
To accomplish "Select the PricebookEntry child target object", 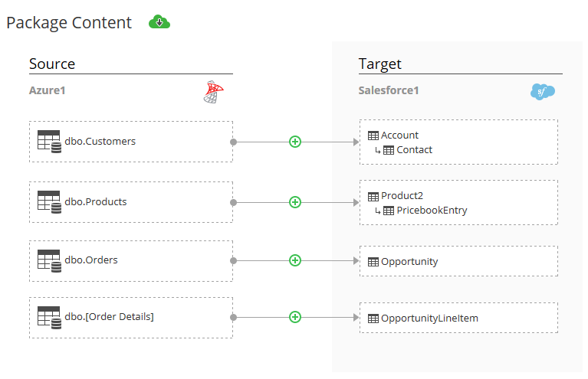I will point(432,211).
